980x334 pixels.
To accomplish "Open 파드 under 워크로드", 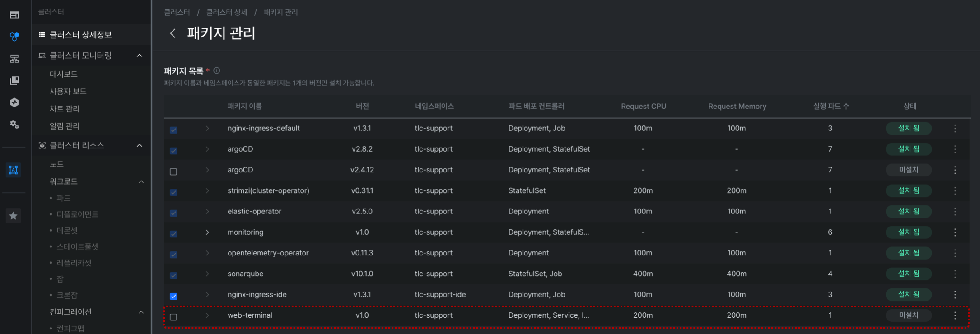I will [63, 198].
